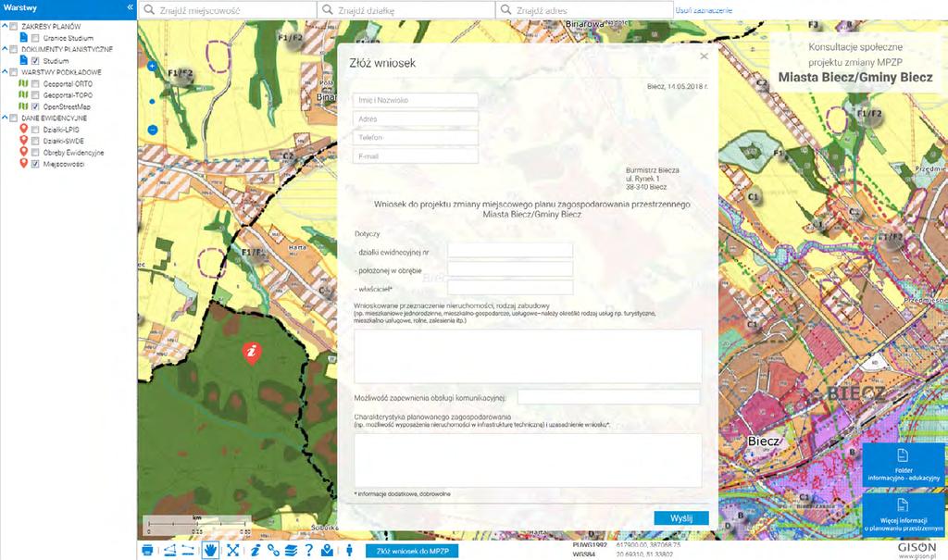The height and width of the screenshot is (560, 948).
Task: Click the street view person icon
Action: click(x=349, y=550)
